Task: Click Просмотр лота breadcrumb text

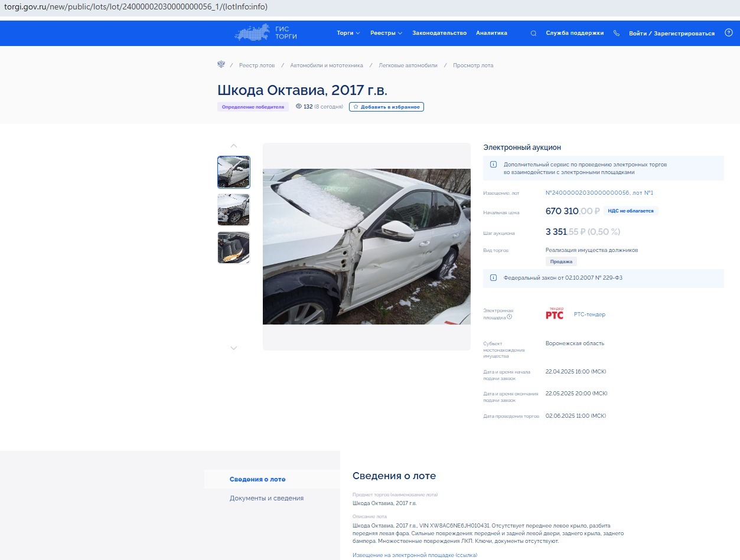Action: pos(473,66)
